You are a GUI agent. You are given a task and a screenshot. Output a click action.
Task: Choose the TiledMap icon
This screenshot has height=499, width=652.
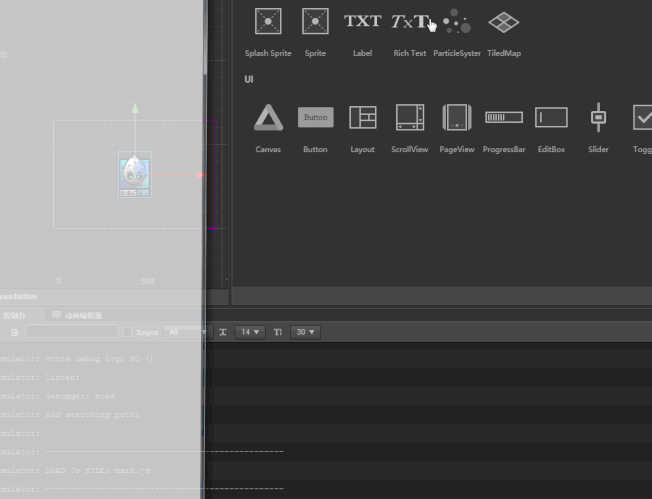[x=504, y=22]
